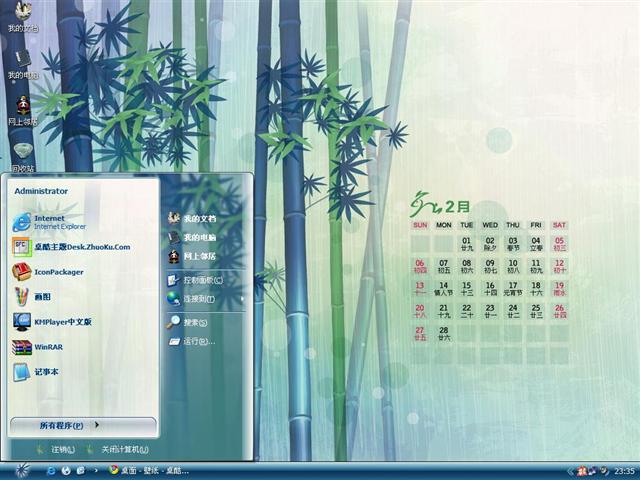Click the red tray icon
Image resolution: width=640 pixels, height=480 pixels.
[582, 471]
